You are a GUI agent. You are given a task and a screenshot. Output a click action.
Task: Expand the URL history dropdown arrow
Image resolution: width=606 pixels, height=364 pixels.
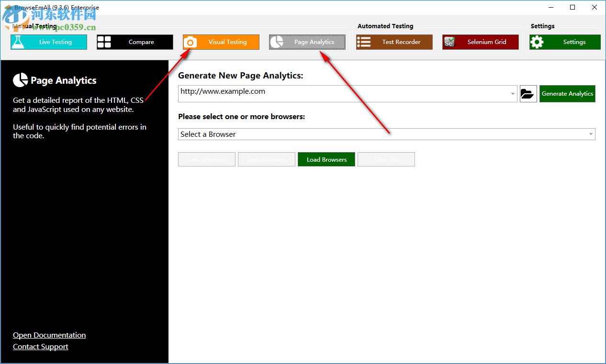(x=513, y=94)
